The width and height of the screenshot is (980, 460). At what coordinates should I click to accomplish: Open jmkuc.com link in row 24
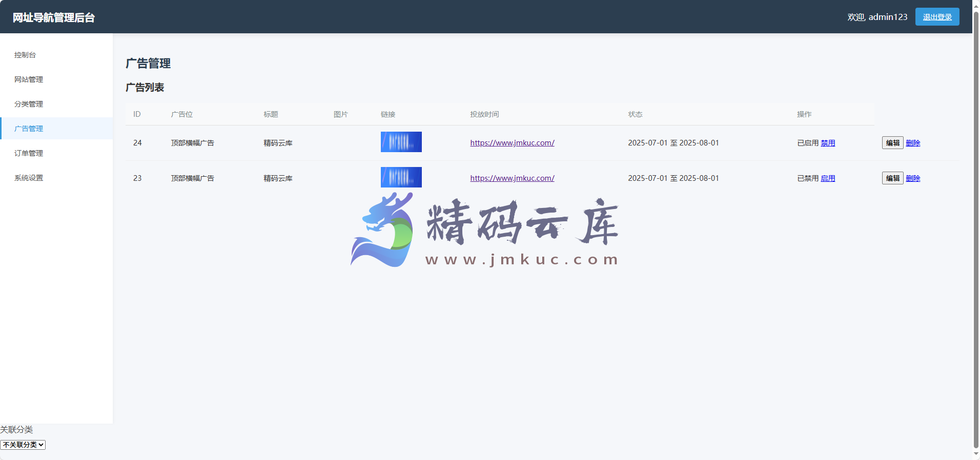coord(512,143)
